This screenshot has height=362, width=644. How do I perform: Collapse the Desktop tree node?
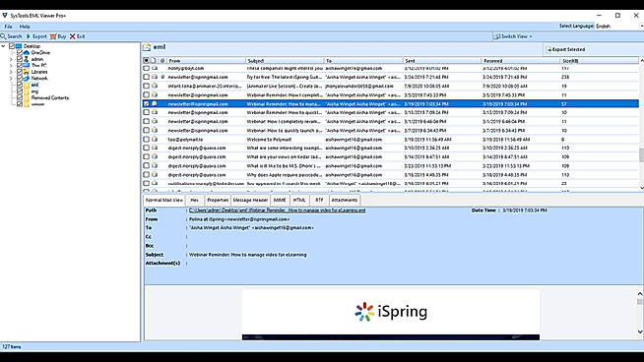tap(4, 46)
